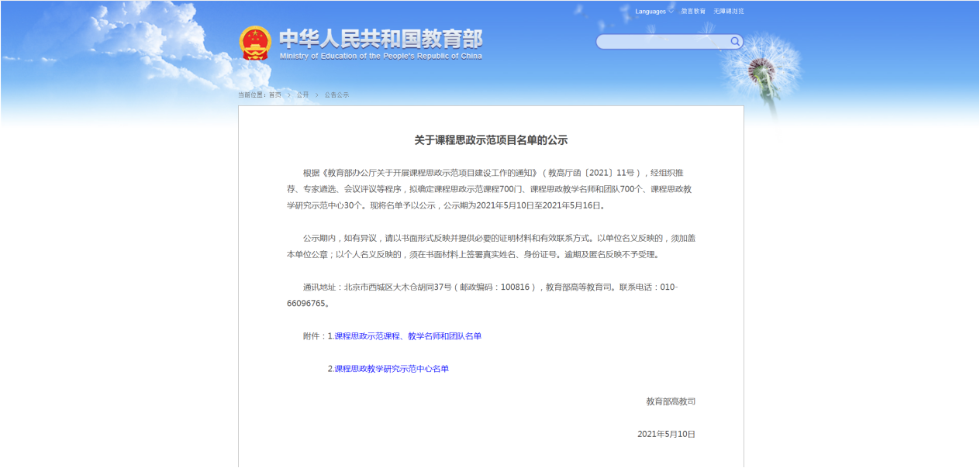Open the Languages dropdown
980x468 pixels.
[x=654, y=12]
